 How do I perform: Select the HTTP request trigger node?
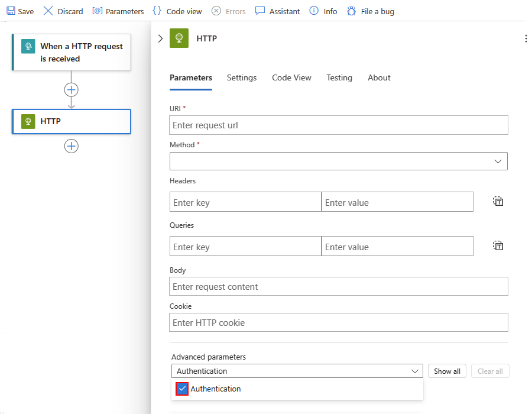[x=72, y=53]
